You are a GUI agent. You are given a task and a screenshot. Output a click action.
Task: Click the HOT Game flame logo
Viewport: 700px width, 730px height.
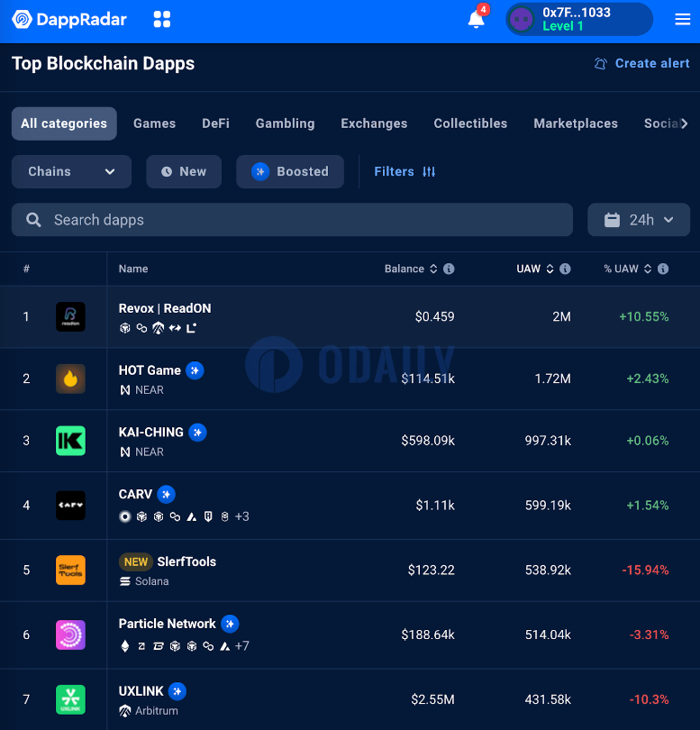coord(70,379)
